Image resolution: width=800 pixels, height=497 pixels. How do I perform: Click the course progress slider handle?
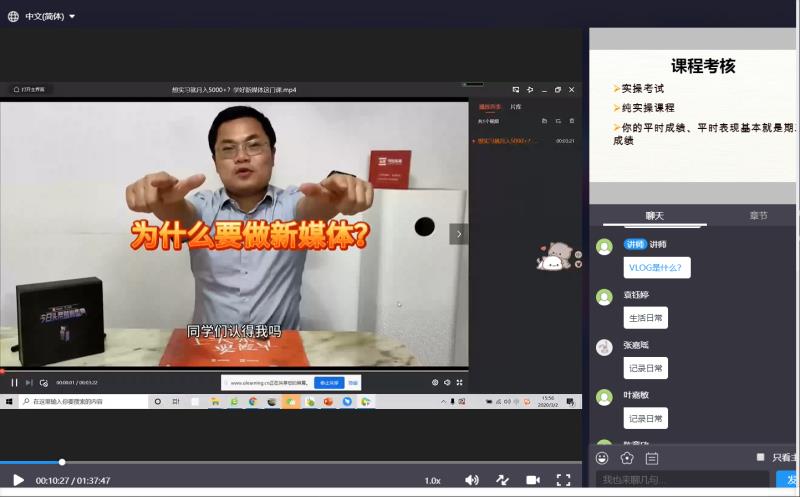tap(62, 462)
